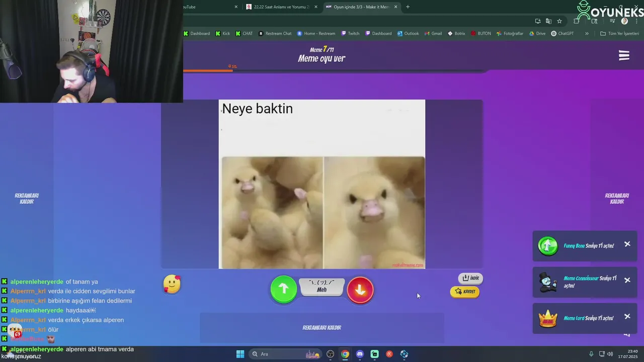Open the hamburger menu in game header
This screenshot has height=362, width=644.
[624, 56]
